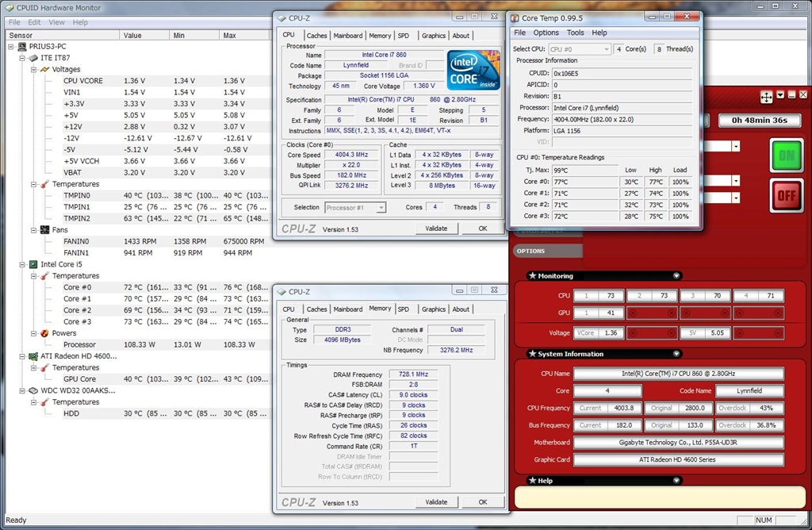
Task: Click the four-arrow move icon on red panel
Action: click(766, 96)
